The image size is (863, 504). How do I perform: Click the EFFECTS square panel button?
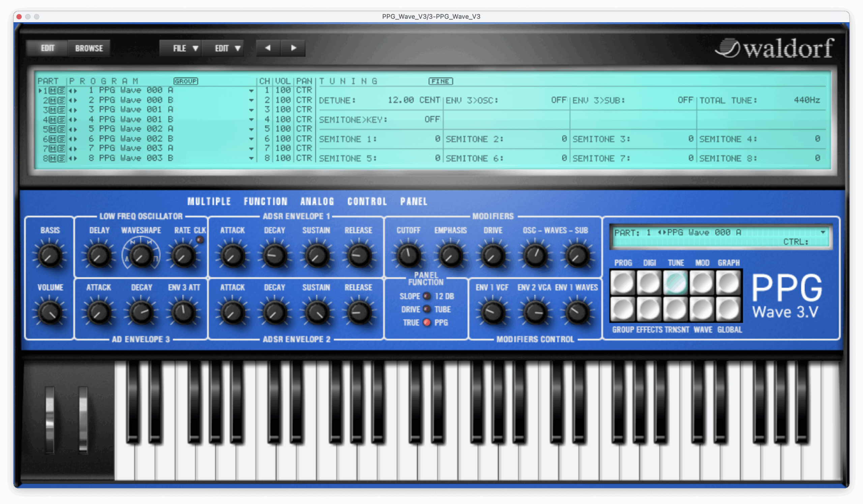point(649,309)
